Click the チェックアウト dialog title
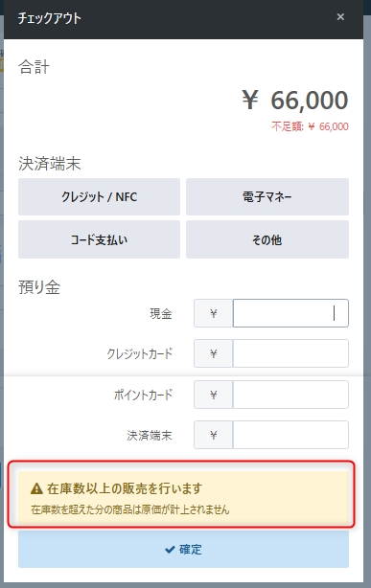This screenshot has width=371, height=588. point(50,18)
